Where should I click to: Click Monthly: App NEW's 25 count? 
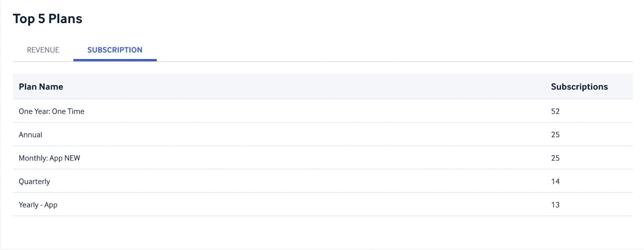(555, 158)
